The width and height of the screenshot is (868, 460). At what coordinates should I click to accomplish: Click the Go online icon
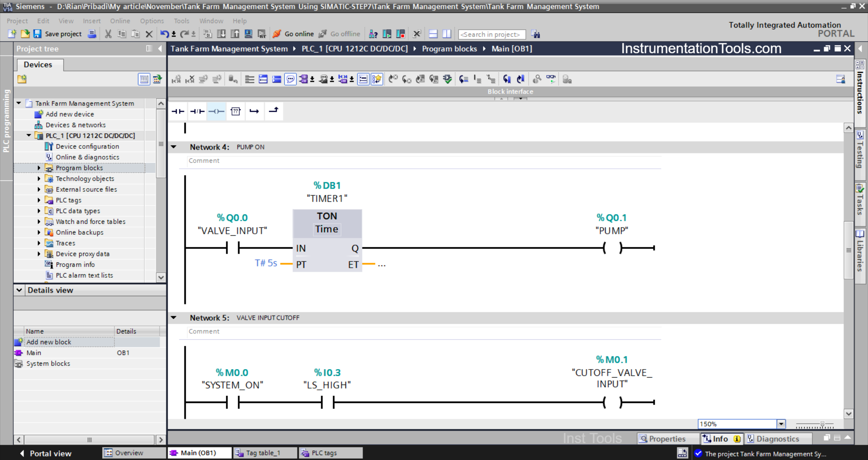(277, 34)
